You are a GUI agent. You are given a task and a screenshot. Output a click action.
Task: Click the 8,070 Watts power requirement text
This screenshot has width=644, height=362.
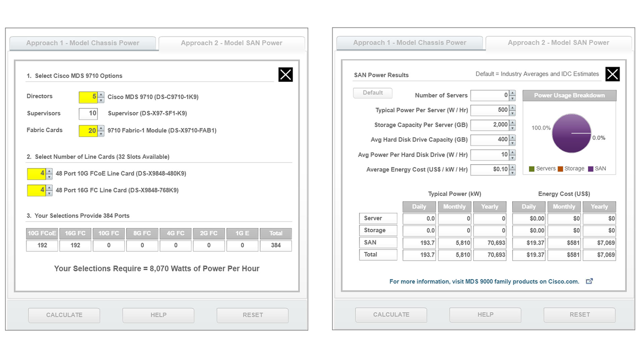[157, 268]
